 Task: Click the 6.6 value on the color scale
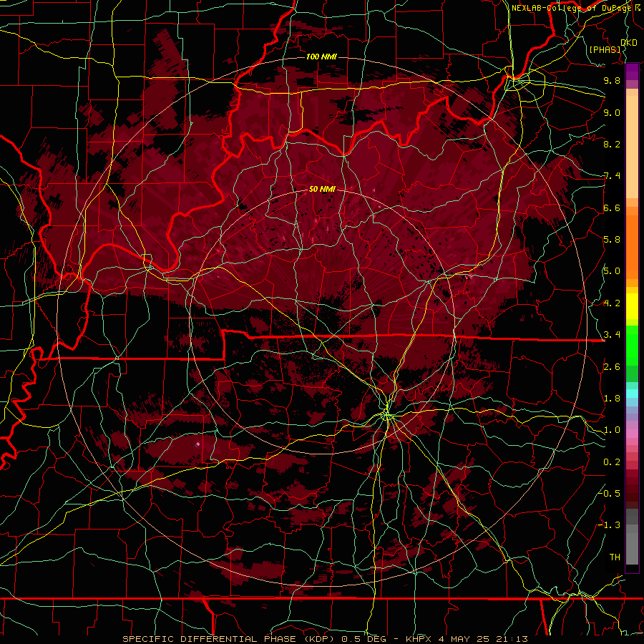tap(612, 208)
